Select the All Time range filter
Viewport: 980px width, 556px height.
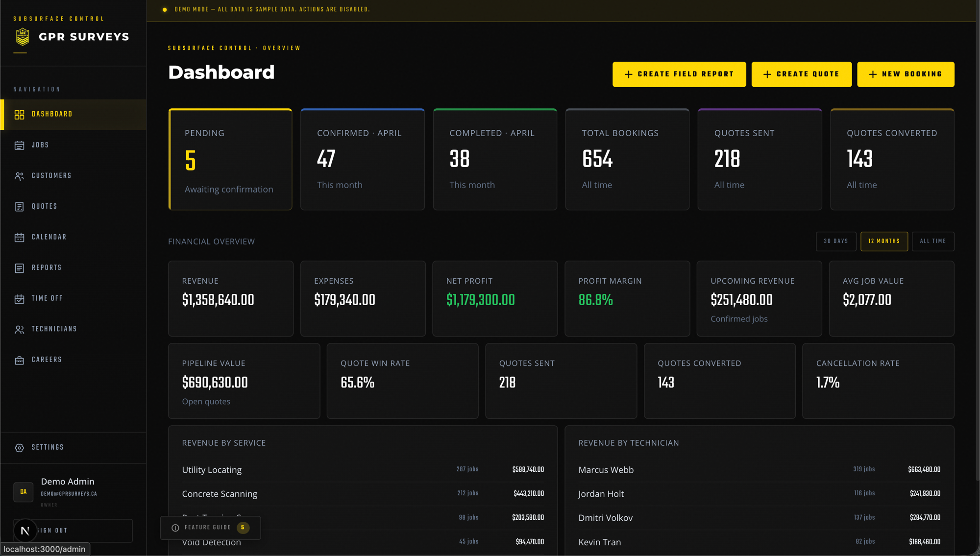tap(933, 241)
